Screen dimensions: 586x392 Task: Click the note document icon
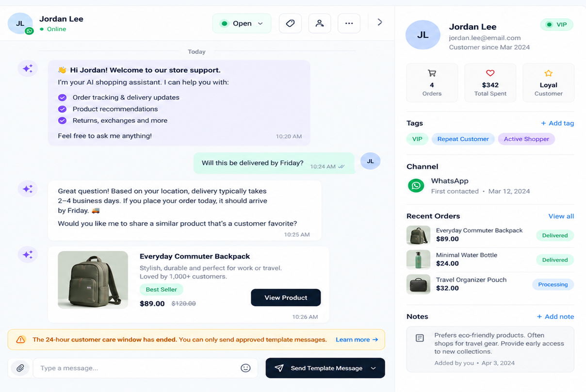420,338
